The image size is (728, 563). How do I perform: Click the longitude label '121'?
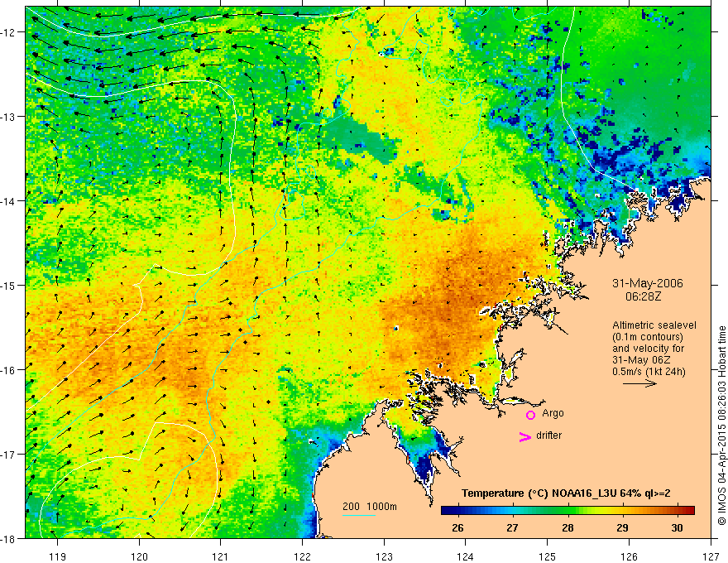(x=221, y=556)
